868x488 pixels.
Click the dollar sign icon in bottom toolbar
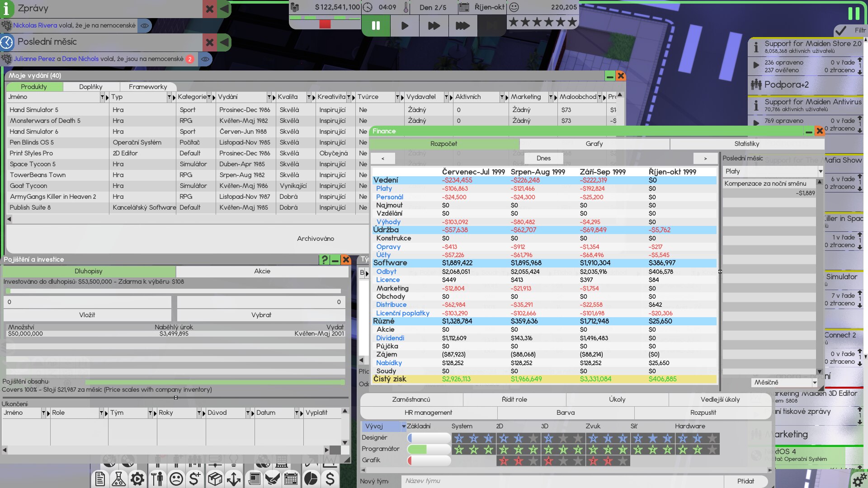click(x=330, y=478)
